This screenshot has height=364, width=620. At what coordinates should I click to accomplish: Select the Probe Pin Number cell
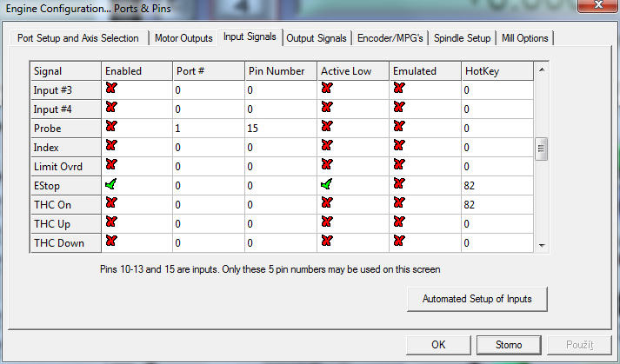(x=280, y=128)
